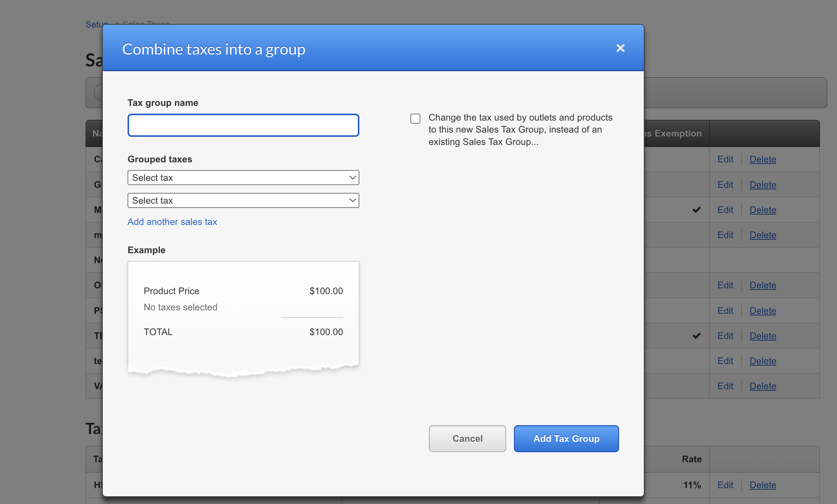
Task: Click second checkmark in Exemption column
Action: (696, 336)
